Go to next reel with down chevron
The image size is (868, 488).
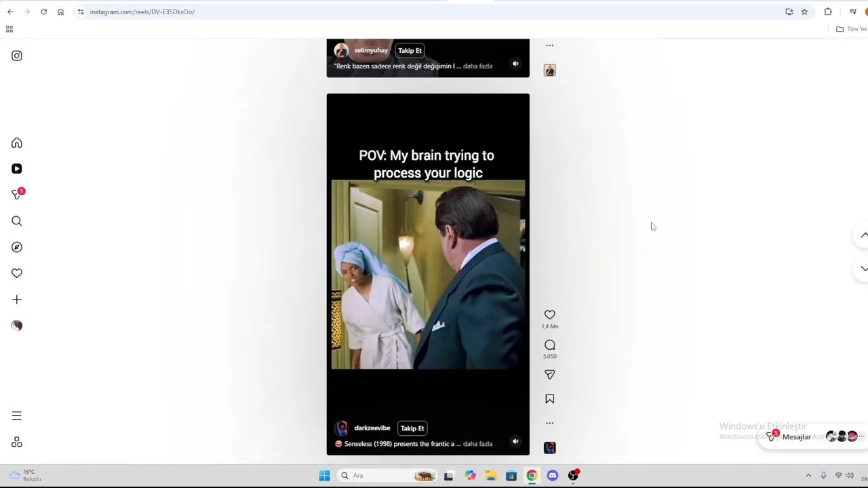863,269
